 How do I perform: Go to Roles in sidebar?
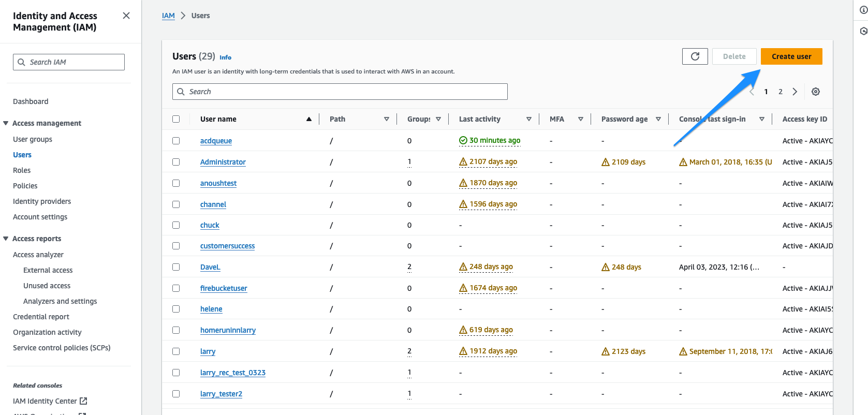(x=22, y=170)
